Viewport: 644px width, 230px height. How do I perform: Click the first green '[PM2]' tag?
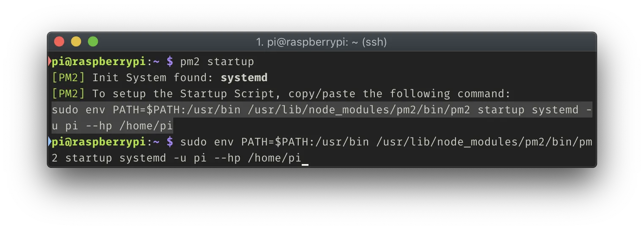pos(68,78)
